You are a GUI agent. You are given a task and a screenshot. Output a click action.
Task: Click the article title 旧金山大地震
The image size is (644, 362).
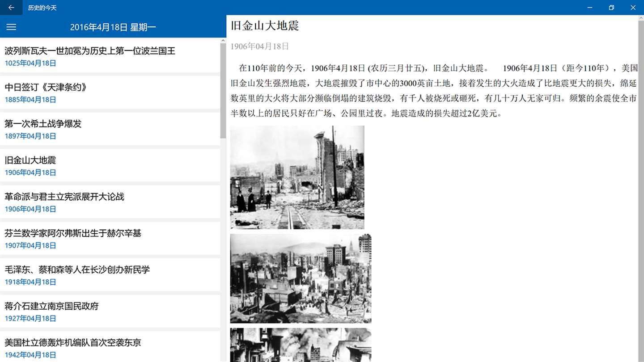(265, 26)
